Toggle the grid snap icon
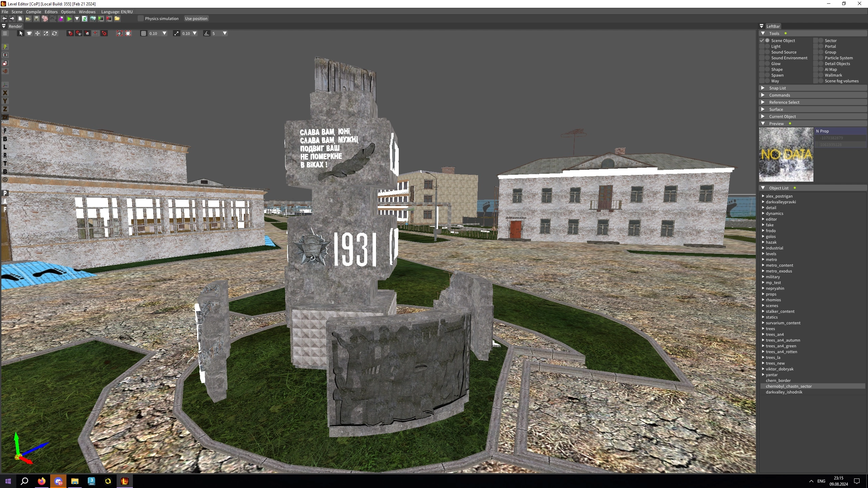The width and height of the screenshot is (868, 488). click(143, 33)
